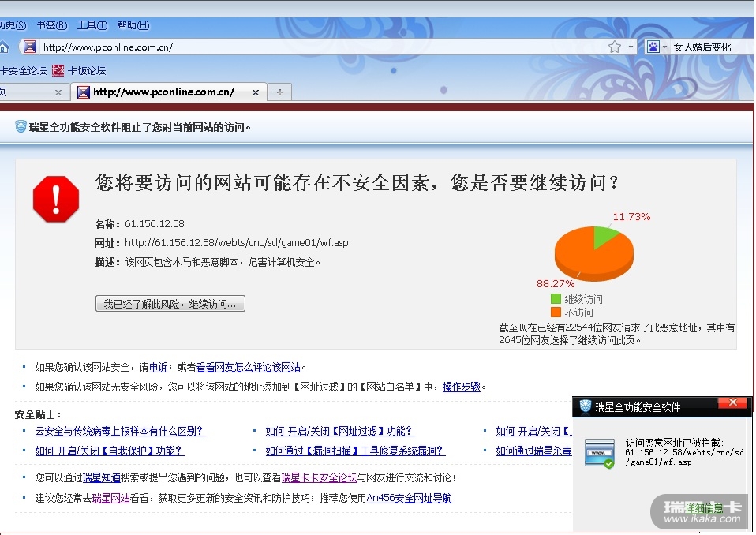
Task: Click the green 继续访问 legend swatch
Action: tap(556, 299)
